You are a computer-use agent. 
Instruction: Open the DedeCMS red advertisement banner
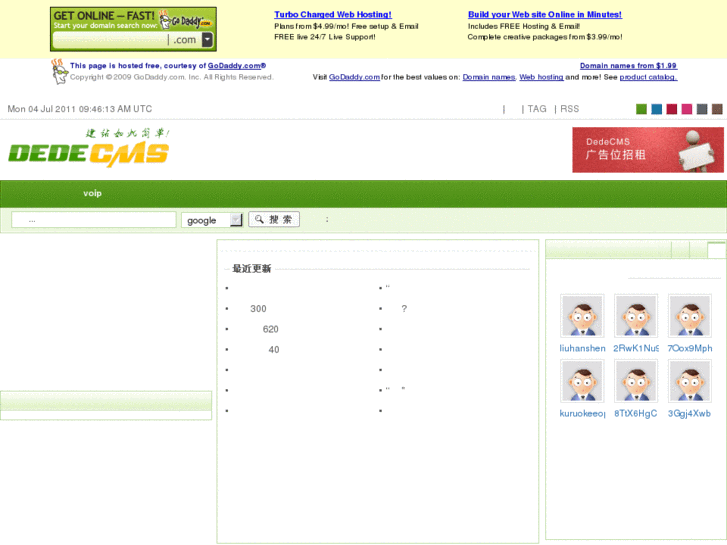tap(647, 150)
